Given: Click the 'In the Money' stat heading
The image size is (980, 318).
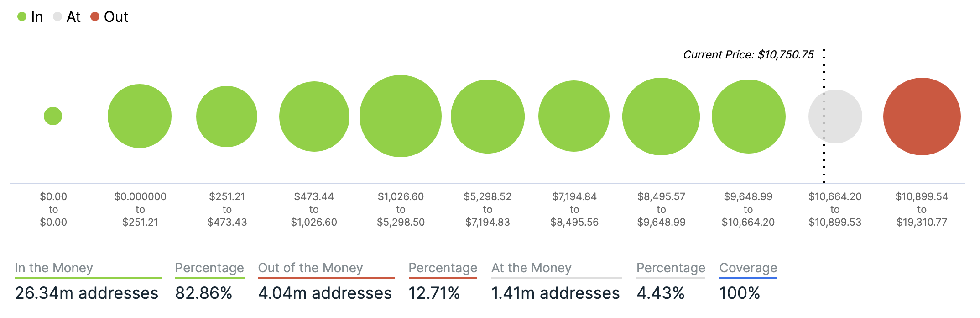Looking at the screenshot, I should [x=54, y=268].
